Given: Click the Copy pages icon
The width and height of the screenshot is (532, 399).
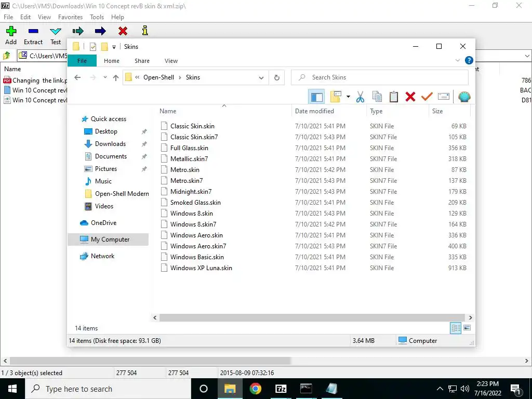Looking at the screenshot, I should 377,97.
